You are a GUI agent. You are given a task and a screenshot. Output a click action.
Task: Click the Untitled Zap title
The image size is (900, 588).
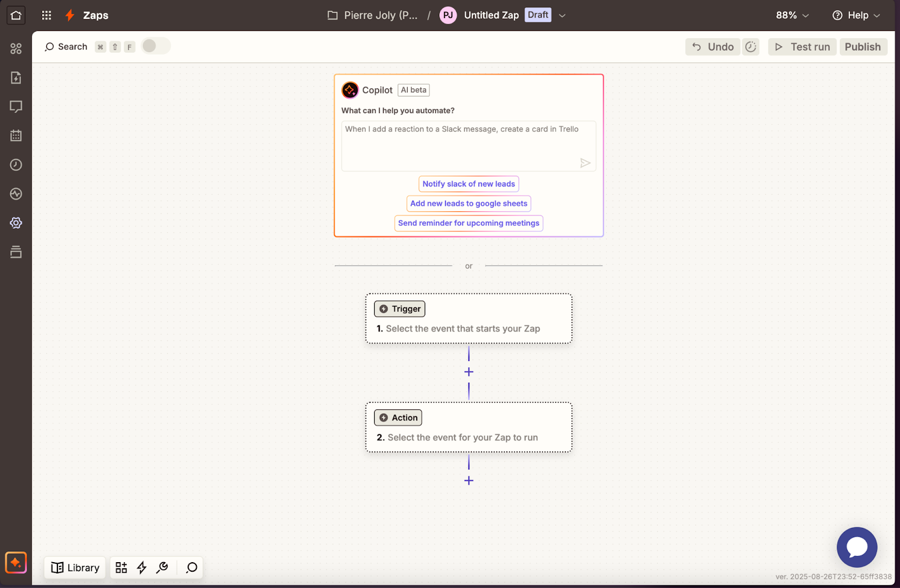[x=491, y=15]
